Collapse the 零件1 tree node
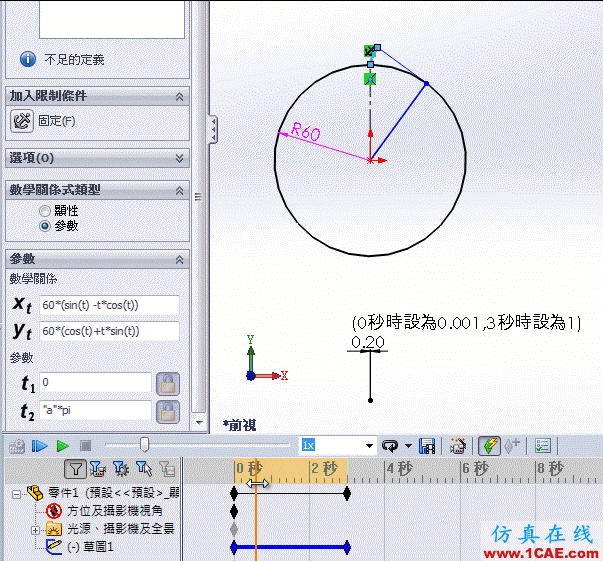Screen dimensions: 603x561 tap(16, 494)
